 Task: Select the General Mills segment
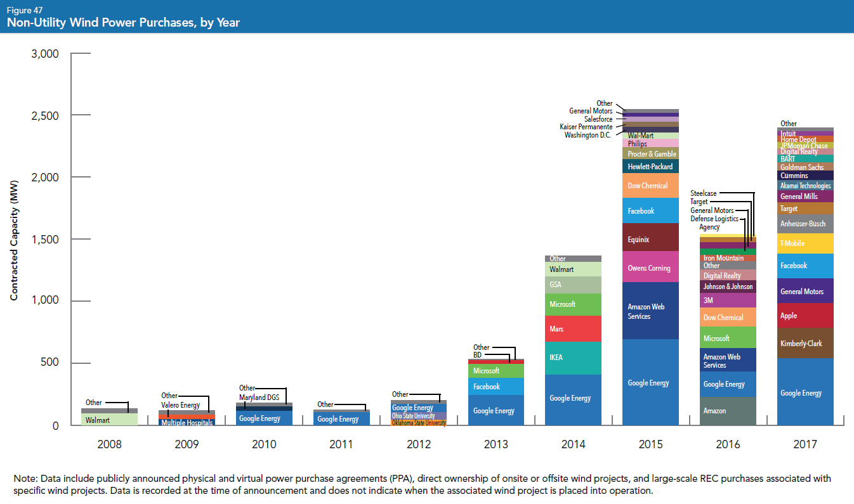[805, 197]
